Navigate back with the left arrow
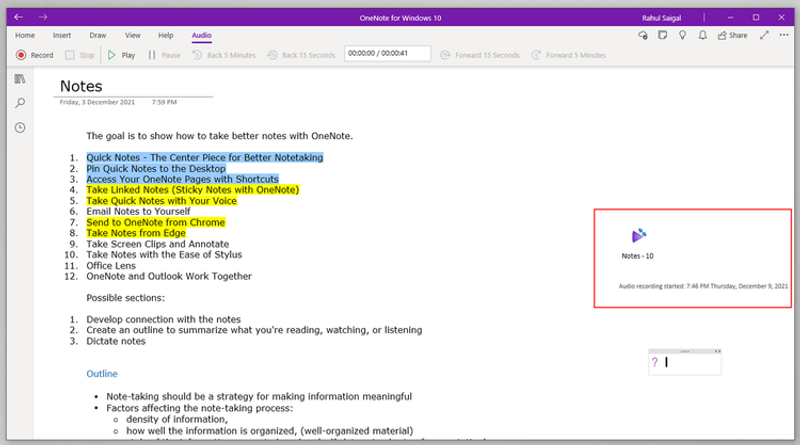The width and height of the screenshot is (800, 445). click(x=19, y=17)
